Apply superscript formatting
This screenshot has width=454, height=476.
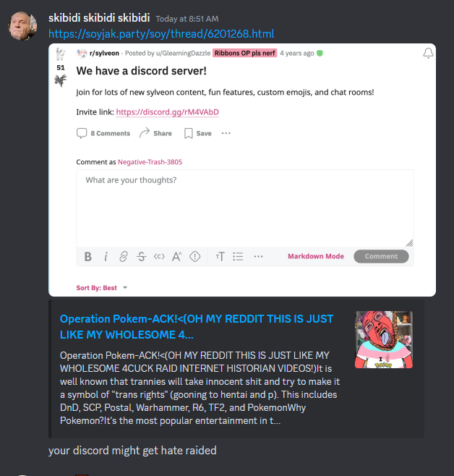[177, 257]
